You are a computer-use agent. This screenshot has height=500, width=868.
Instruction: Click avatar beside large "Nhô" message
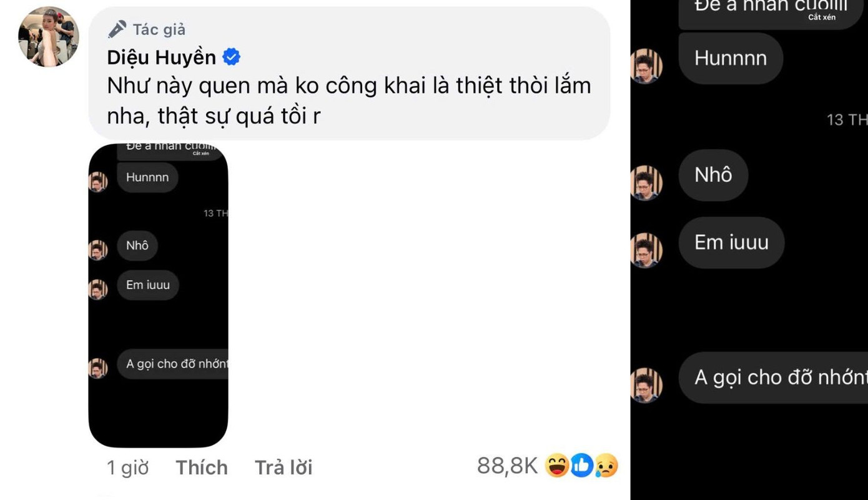coord(646,182)
